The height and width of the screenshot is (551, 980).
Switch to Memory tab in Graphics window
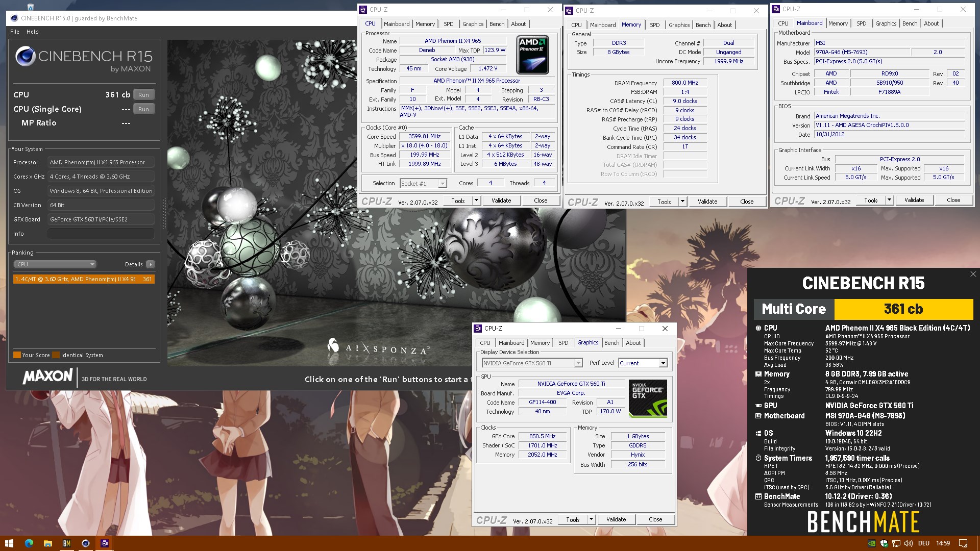[540, 343]
